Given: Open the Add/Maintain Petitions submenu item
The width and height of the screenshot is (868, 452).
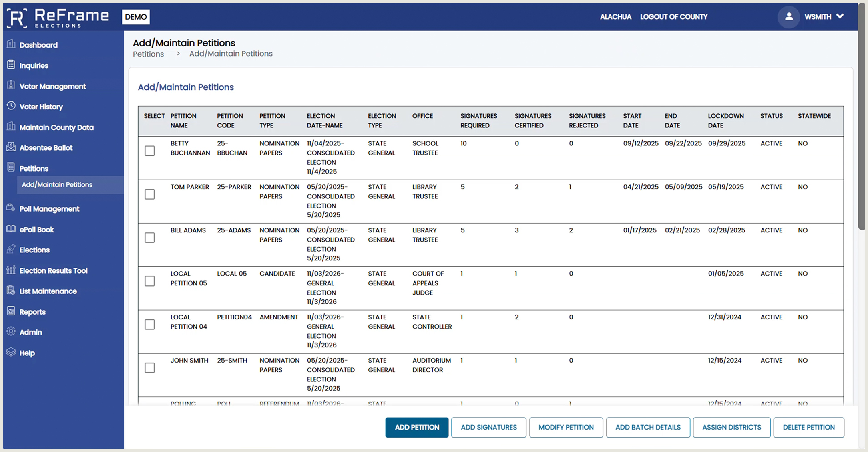Looking at the screenshot, I should point(57,185).
